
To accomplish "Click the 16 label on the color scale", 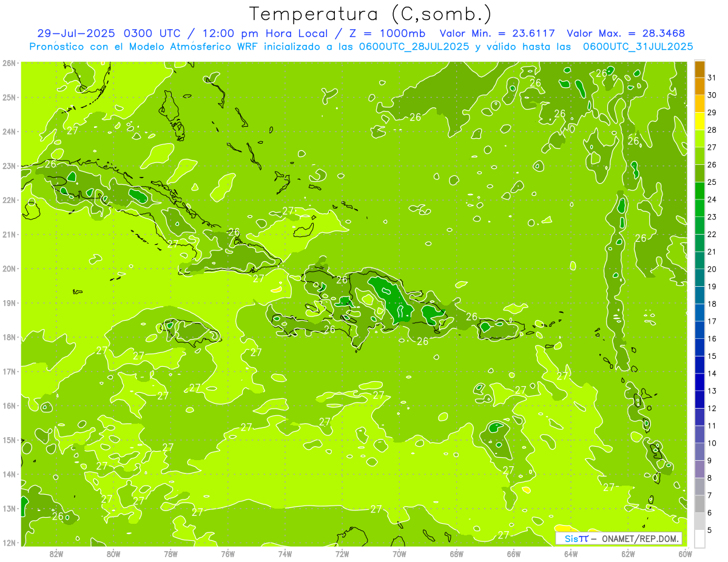I will coord(712,339).
